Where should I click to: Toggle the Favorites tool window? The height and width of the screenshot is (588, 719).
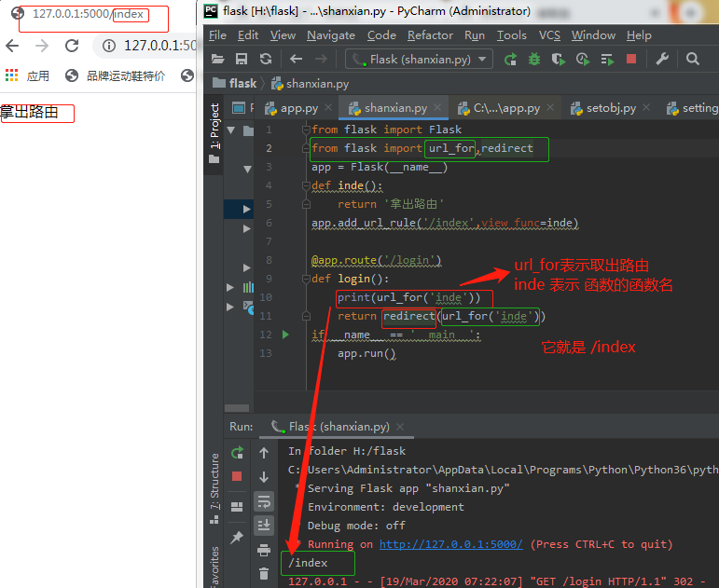[214, 567]
